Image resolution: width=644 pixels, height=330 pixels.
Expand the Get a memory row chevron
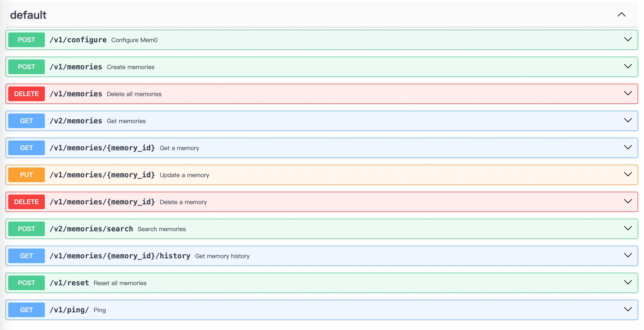[x=628, y=148]
